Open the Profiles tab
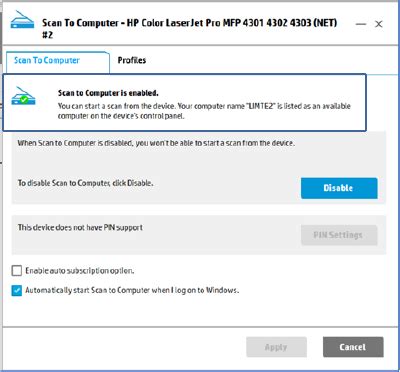The image size is (400, 372). (x=132, y=60)
